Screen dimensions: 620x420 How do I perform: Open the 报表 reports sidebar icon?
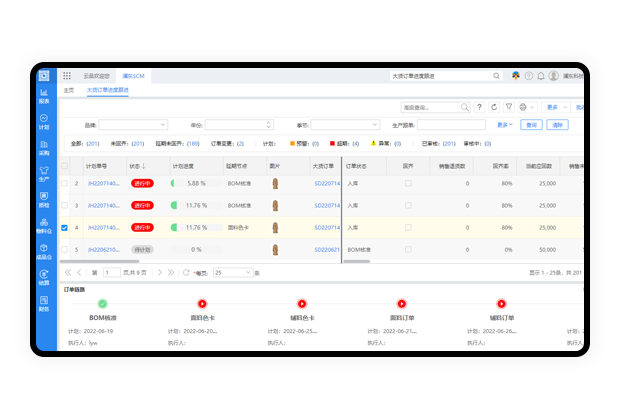(x=44, y=96)
